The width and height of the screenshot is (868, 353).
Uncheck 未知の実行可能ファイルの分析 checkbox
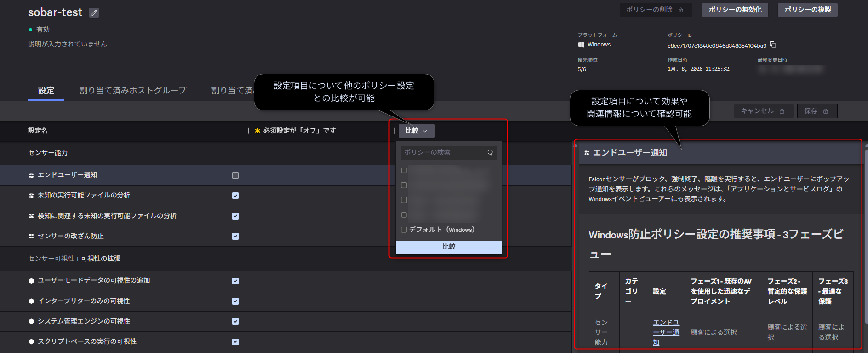(235, 196)
